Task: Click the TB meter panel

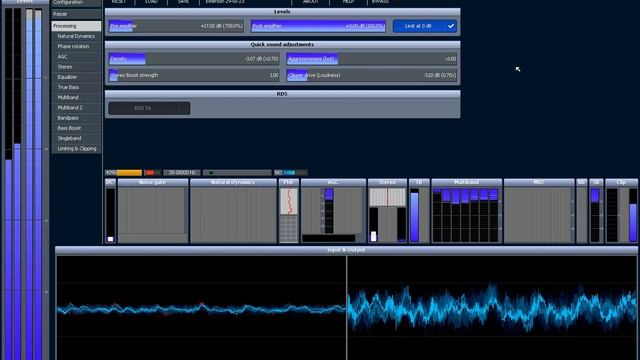Action: pos(419,211)
